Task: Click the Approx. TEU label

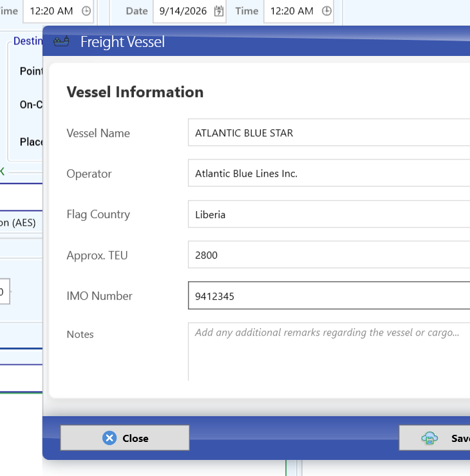Action: [97, 255]
